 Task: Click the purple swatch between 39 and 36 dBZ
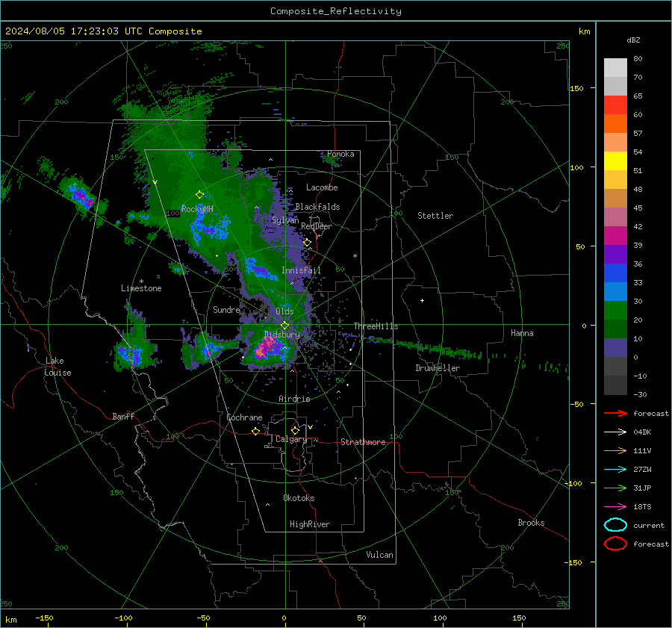point(615,255)
